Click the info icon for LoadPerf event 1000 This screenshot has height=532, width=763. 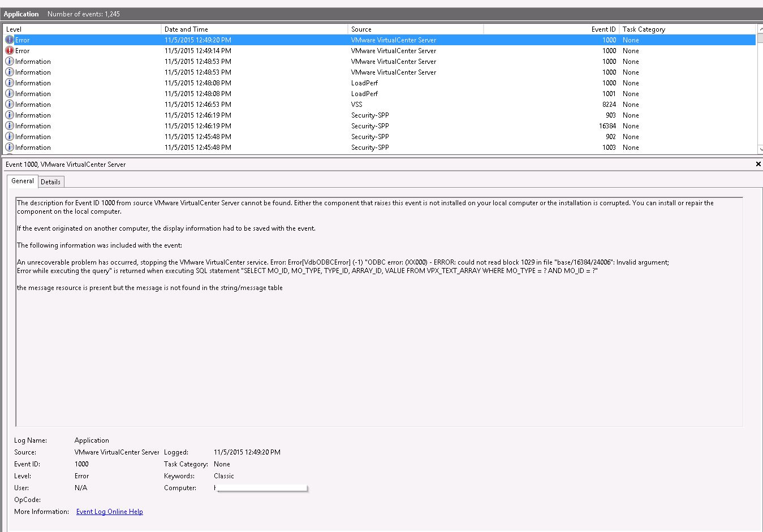coord(10,83)
